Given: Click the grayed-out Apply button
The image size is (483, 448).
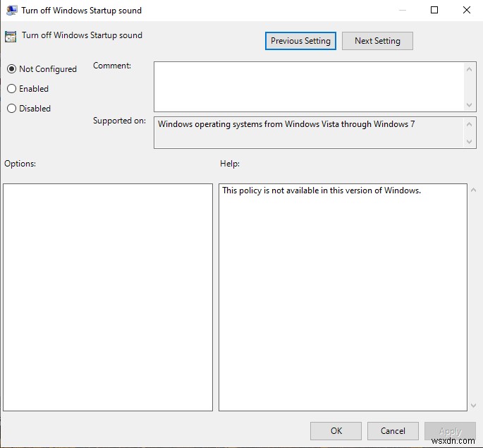Looking at the screenshot, I should tap(450, 431).
